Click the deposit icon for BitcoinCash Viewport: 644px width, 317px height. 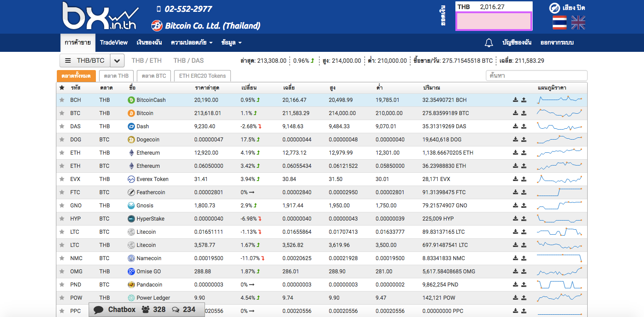(x=515, y=100)
